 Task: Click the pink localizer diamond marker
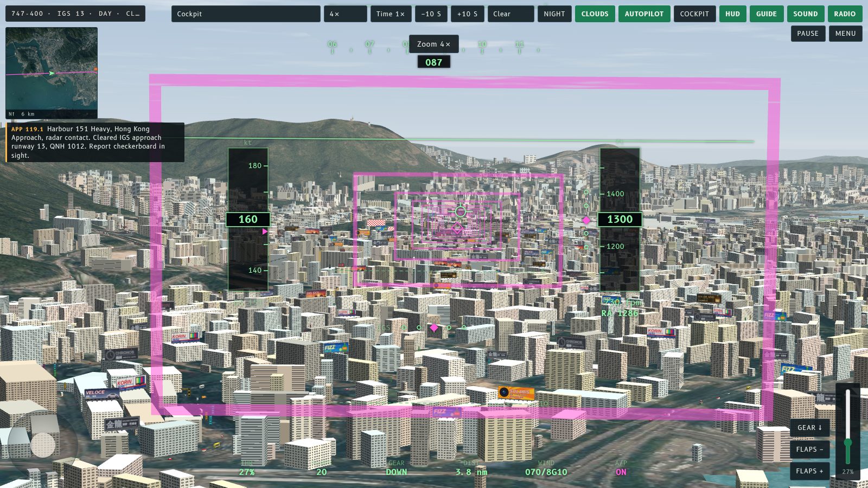coord(434,328)
